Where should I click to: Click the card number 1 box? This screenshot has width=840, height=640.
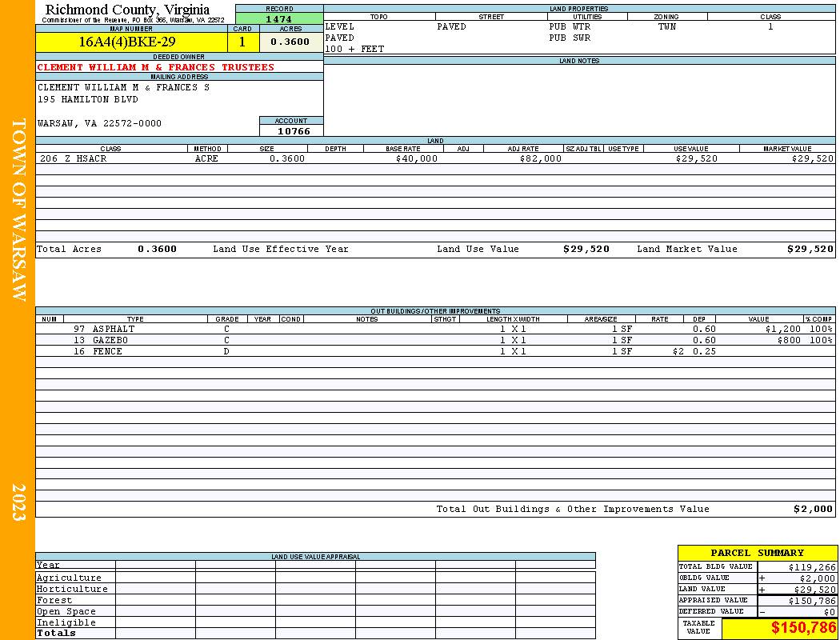tap(243, 42)
